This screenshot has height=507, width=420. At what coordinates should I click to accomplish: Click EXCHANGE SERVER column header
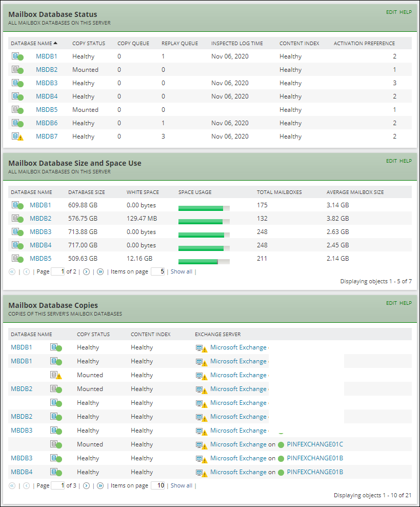point(218,335)
